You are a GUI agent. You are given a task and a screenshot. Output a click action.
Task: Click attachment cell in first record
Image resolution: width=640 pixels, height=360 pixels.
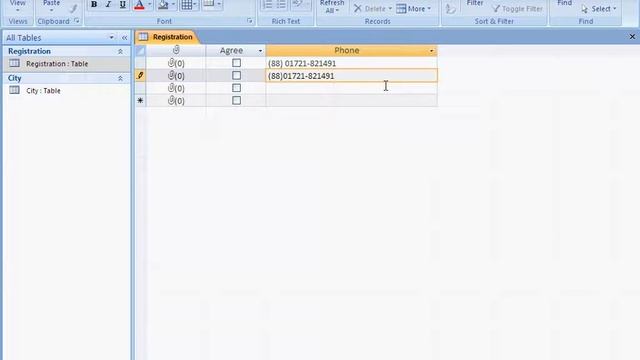point(176,63)
